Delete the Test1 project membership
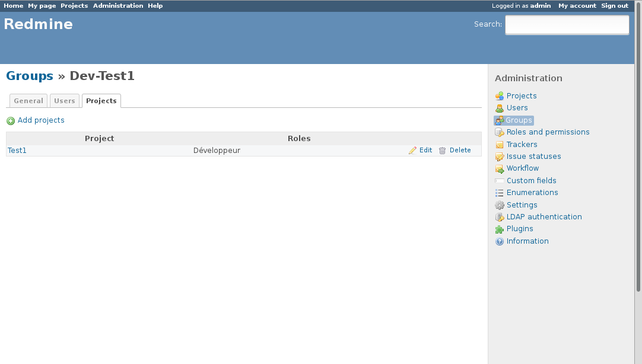642x364 pixels. (460, 150)
